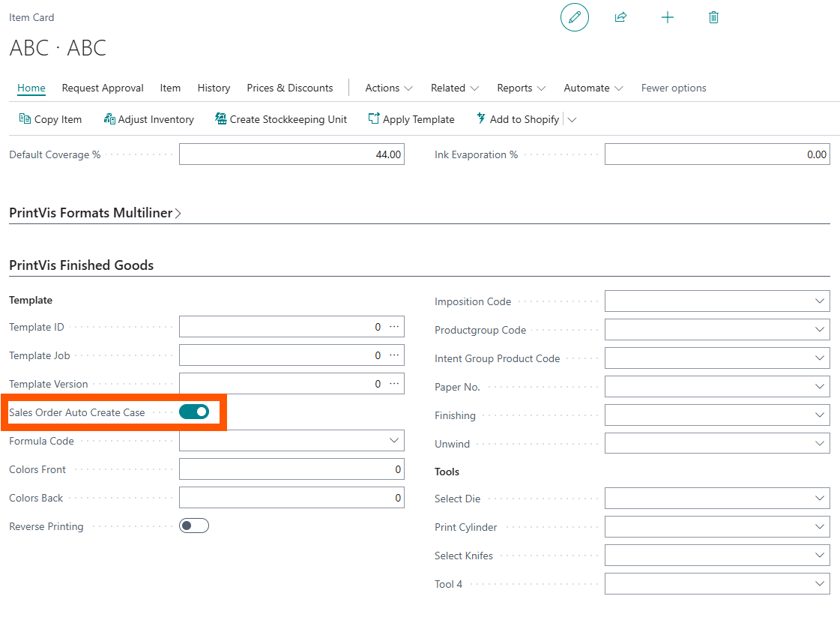The image size is (840, 620).
Task: Open Template ID lookup ellipsis button
Action: point(394,327)
